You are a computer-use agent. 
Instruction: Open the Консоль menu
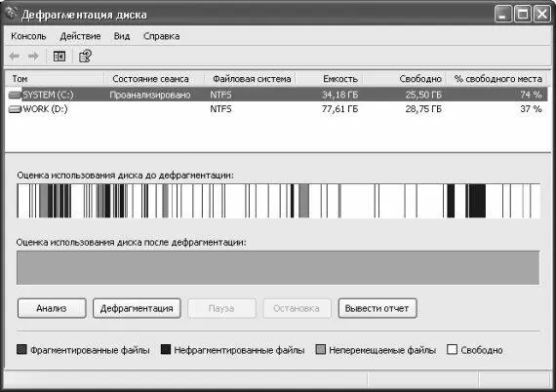[x=28, y=36]
